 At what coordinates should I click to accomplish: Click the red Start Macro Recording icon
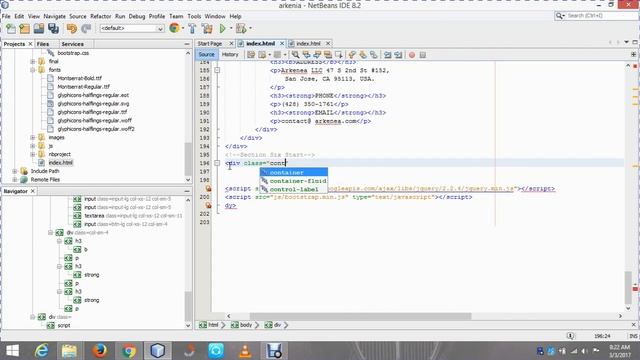[412, 55]
